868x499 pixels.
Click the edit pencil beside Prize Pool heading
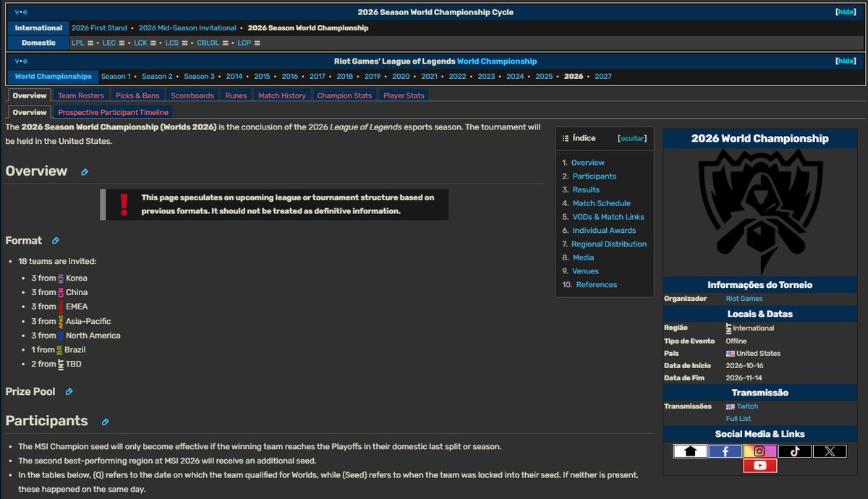69,392
